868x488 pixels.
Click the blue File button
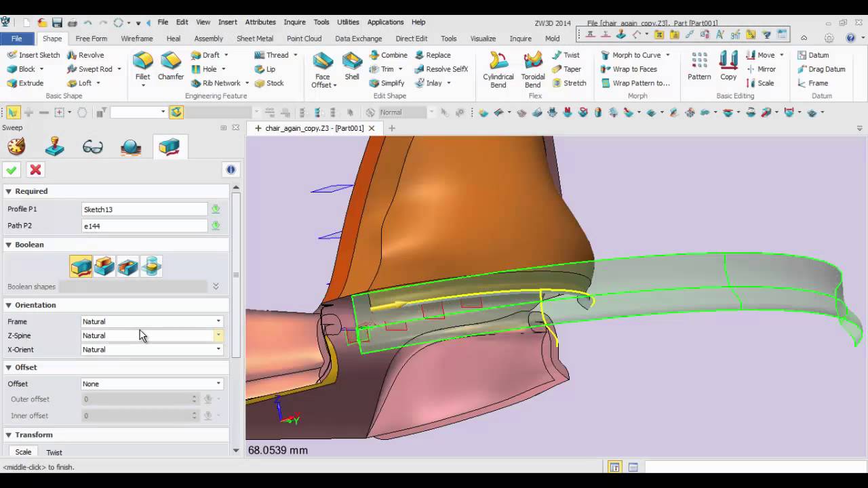pyautogui.click(x=16, y=39)
